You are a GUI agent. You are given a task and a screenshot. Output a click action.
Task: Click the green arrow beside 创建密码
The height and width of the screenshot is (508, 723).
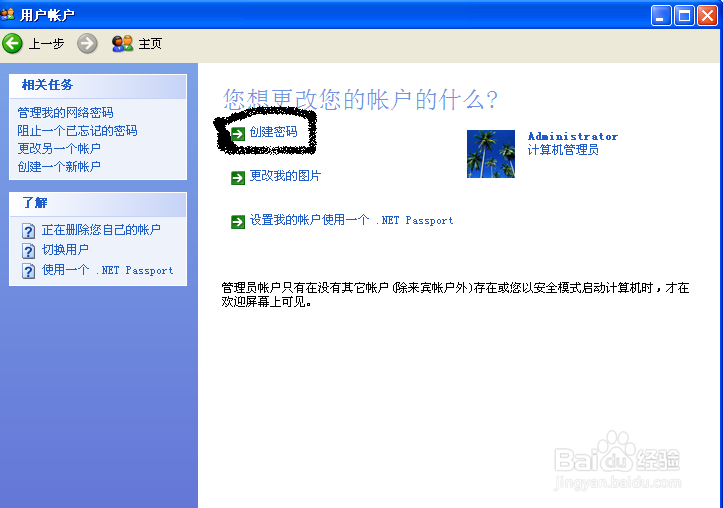point(238,134)
